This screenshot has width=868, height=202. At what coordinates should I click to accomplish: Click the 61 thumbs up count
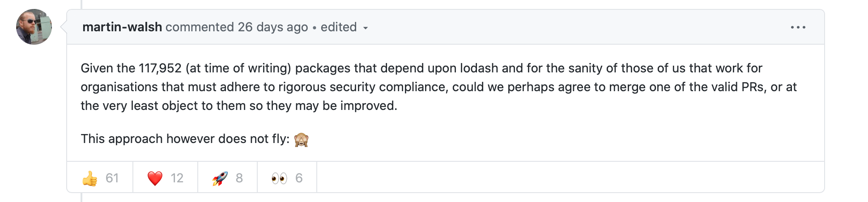(x=112, y=178)
